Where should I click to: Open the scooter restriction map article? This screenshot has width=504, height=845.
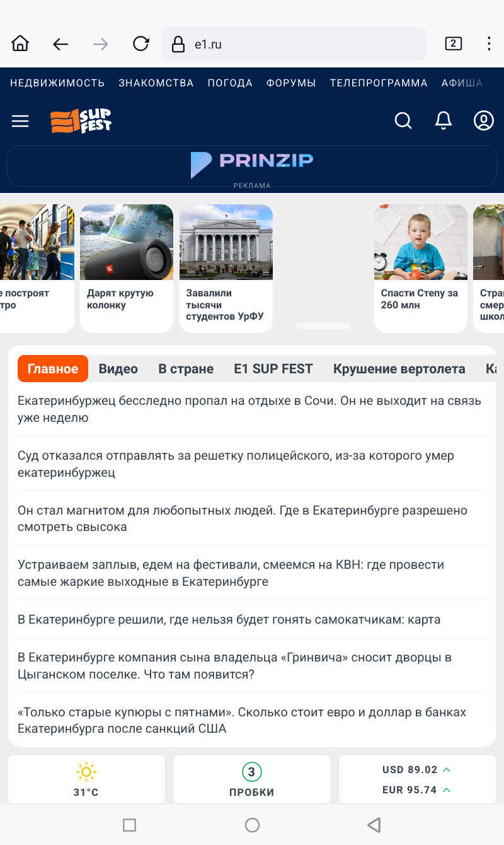tap(229, 619)
